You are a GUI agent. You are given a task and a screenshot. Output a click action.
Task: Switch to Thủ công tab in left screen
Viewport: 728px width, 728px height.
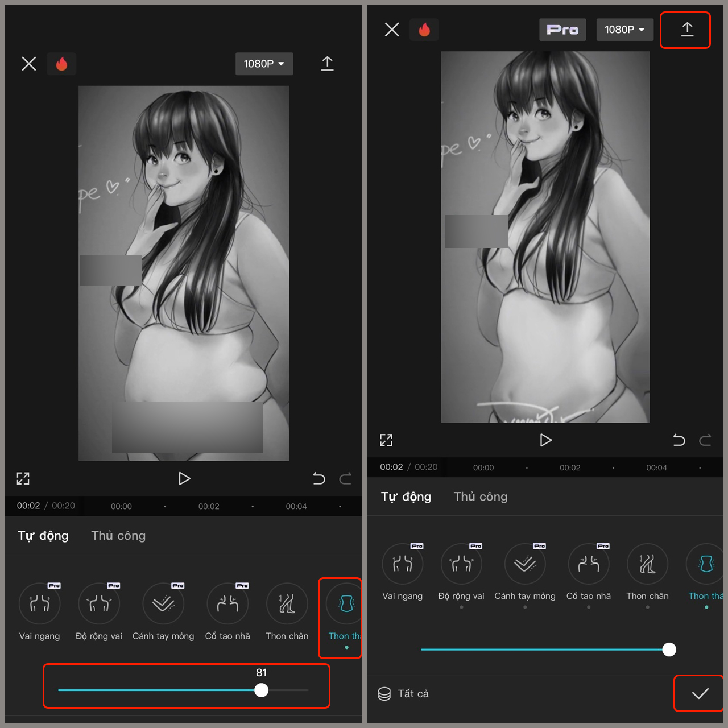(118, 536)
